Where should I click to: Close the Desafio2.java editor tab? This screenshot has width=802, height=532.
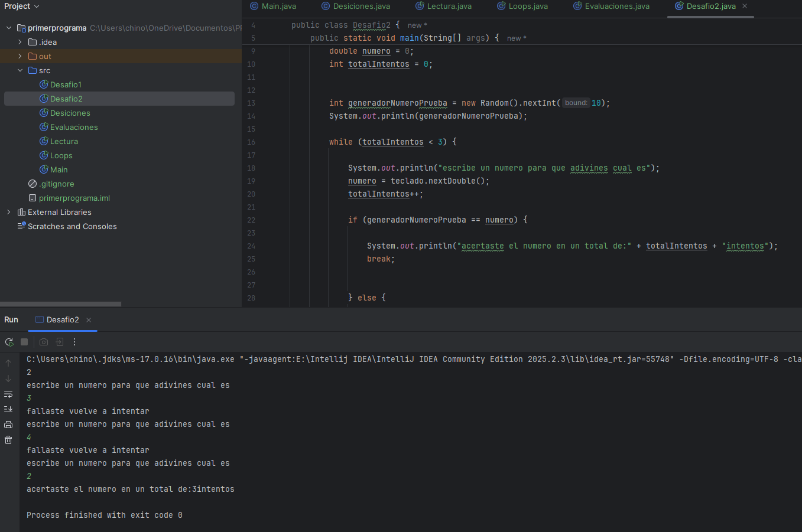pos(745,6)
